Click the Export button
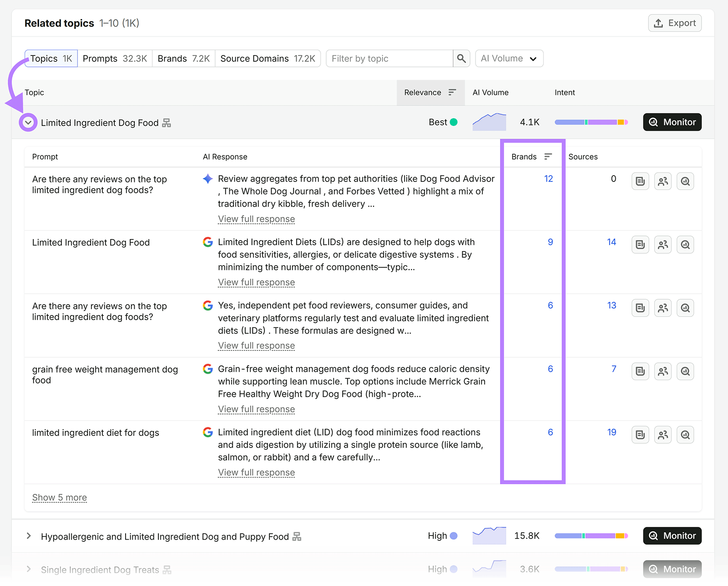This screenshot has width=728, height=586. (x=674, y=23)
